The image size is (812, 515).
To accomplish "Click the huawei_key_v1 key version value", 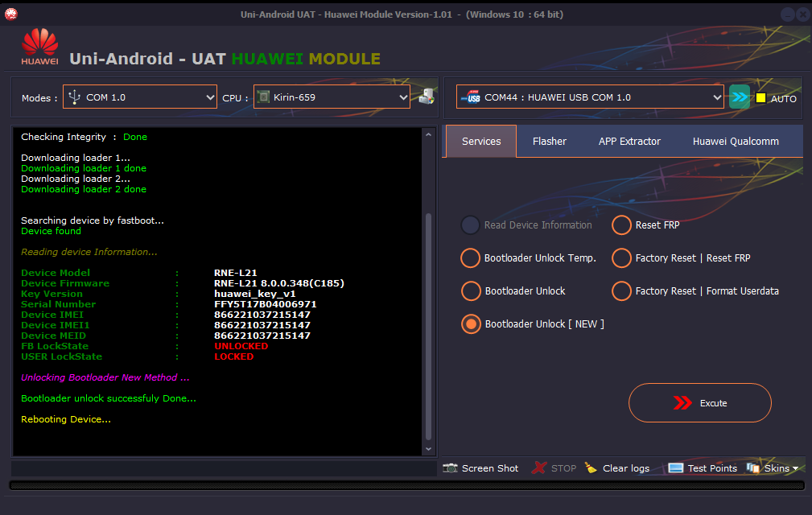I will [x=255, y=294].
